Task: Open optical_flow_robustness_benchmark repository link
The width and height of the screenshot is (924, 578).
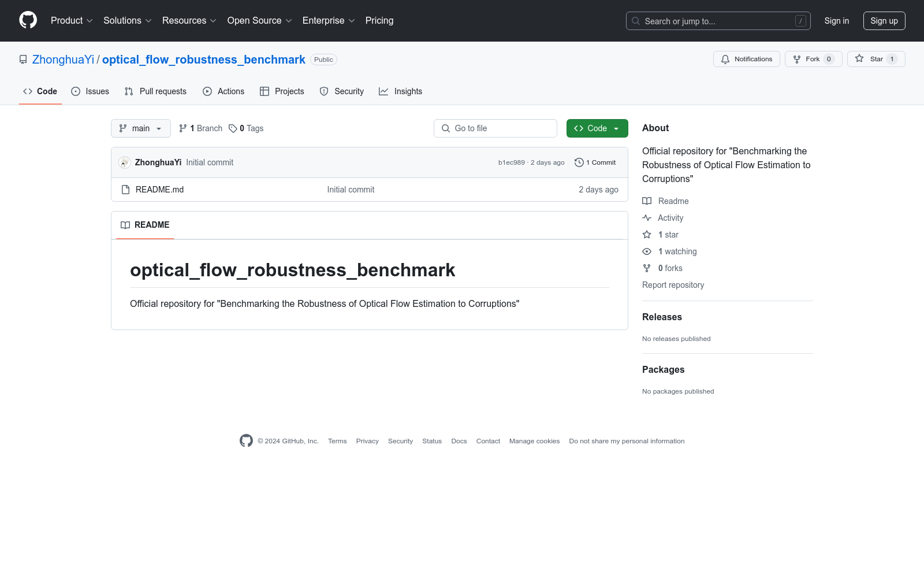Action: click(204, 60)
